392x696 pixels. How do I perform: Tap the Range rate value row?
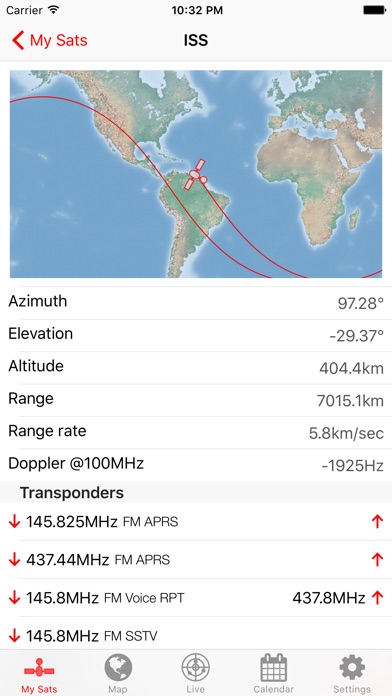coord(196,432)
